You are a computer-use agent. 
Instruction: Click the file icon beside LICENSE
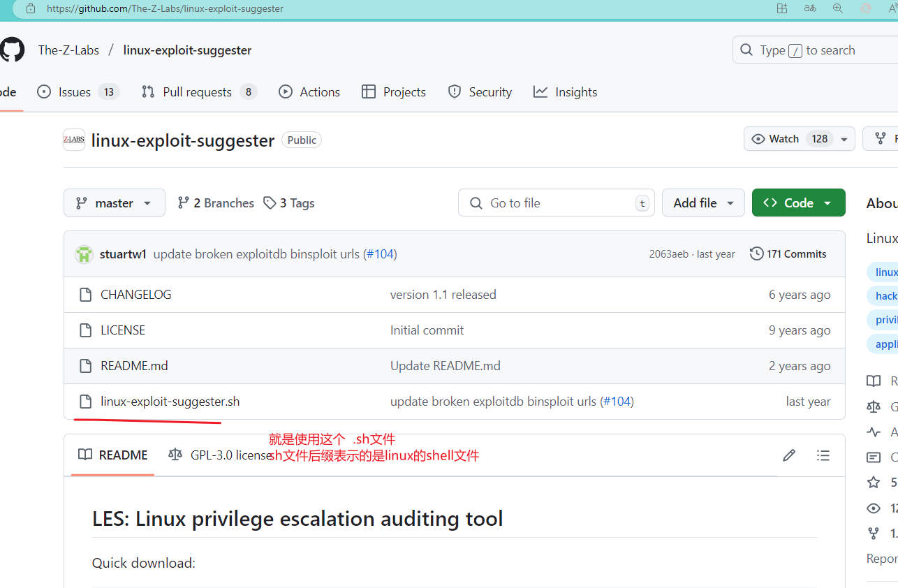[85, 330]
